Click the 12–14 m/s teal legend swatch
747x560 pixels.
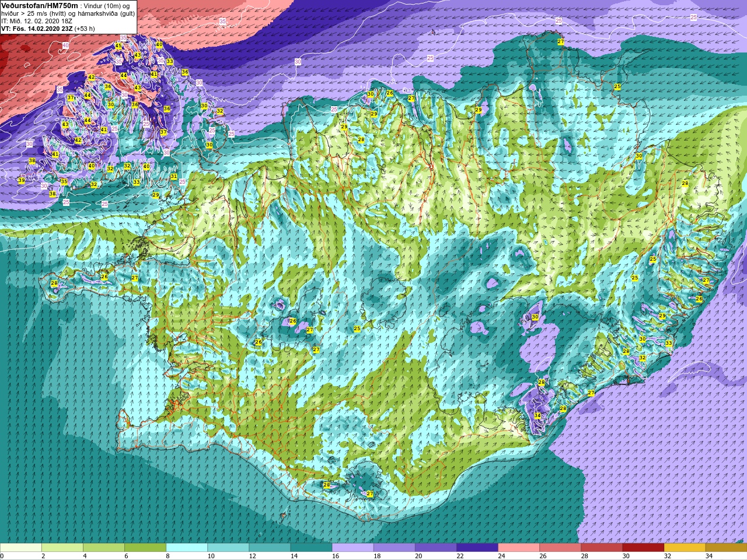tap(270, 548)
